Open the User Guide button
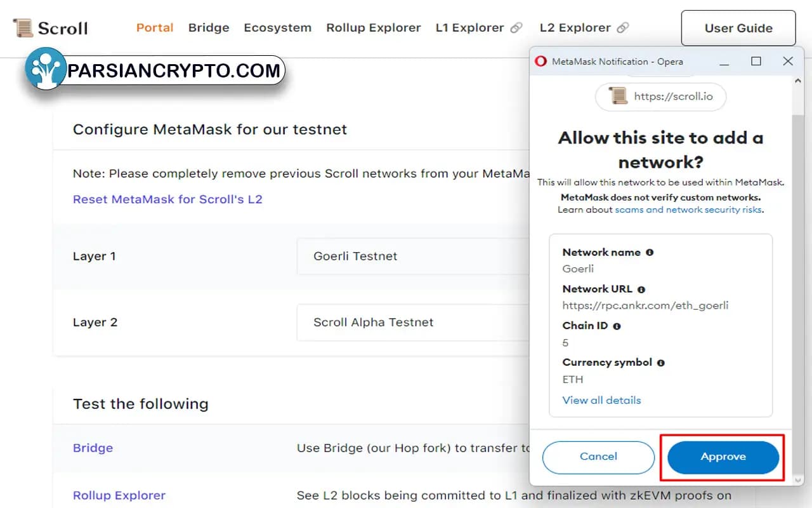 pos(738,28)
